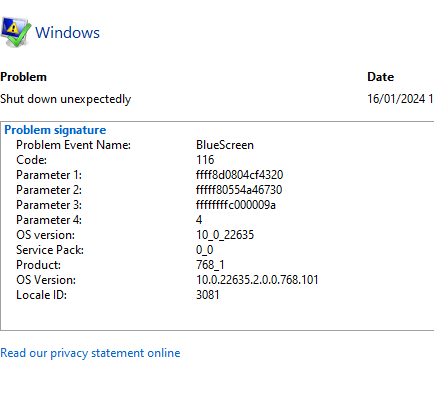Select Product value 768_1
434x400 pixels.
(x=210, y=265)
